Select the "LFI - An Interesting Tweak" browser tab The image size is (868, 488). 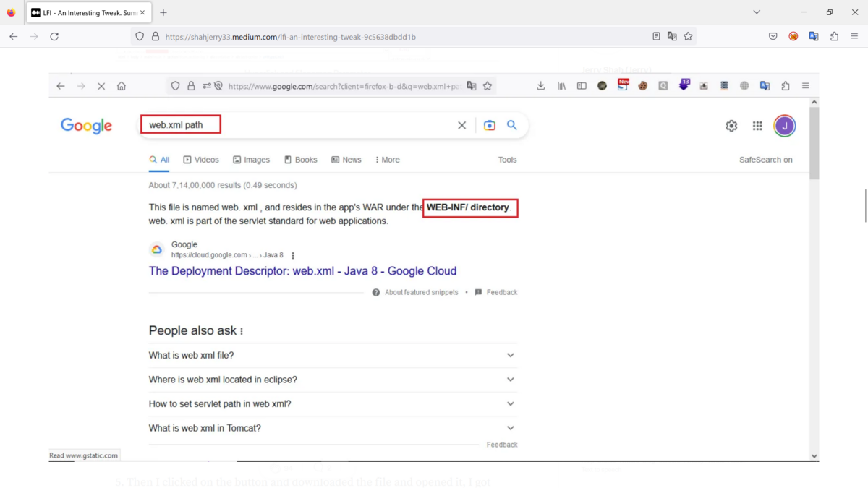pos(88,12)
